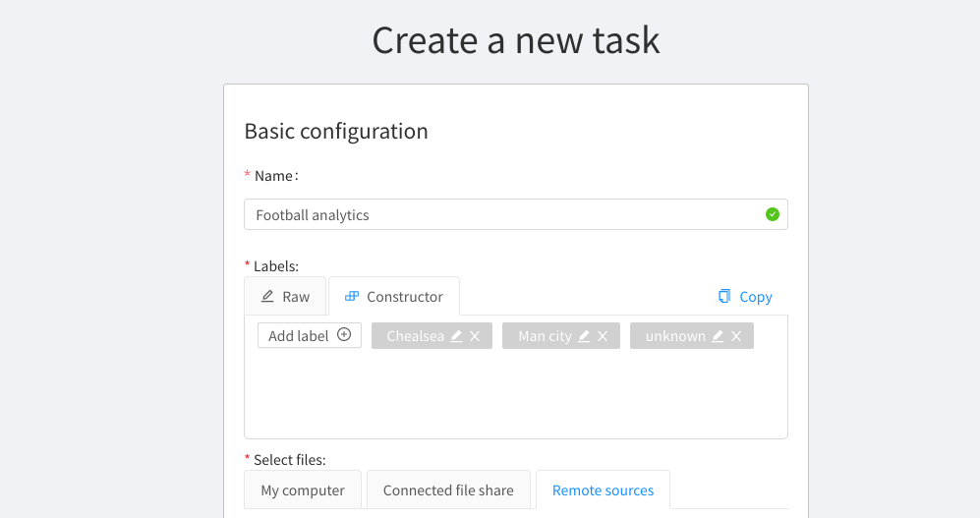The image size is (980, 518).
Task: Click the green validation checkmark icon
Action: [773, 214]
